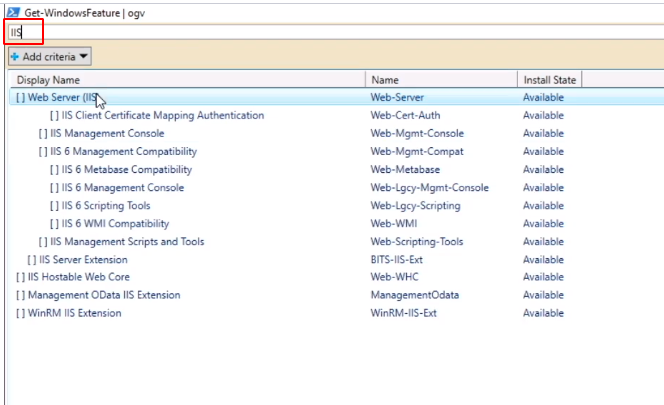Select IIS 6 Metabase Compatibility row
The image size is (664, 405).
tap(336, 169)
